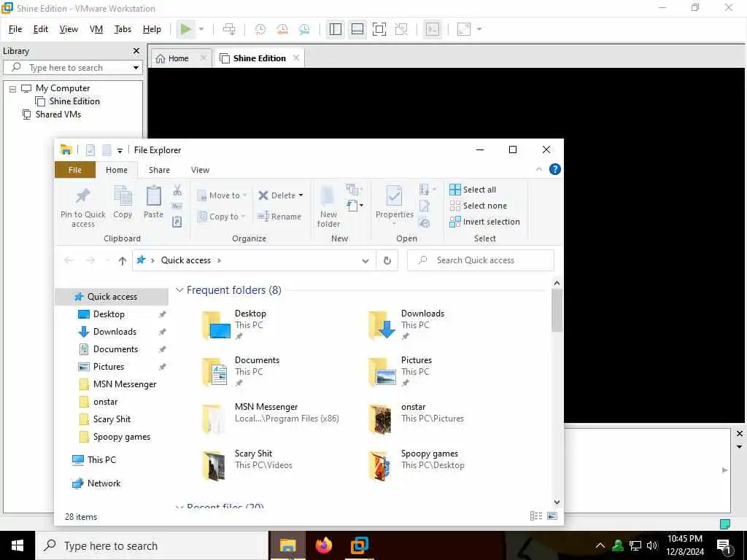Click the Rename ribbon button

click(279, 216)
